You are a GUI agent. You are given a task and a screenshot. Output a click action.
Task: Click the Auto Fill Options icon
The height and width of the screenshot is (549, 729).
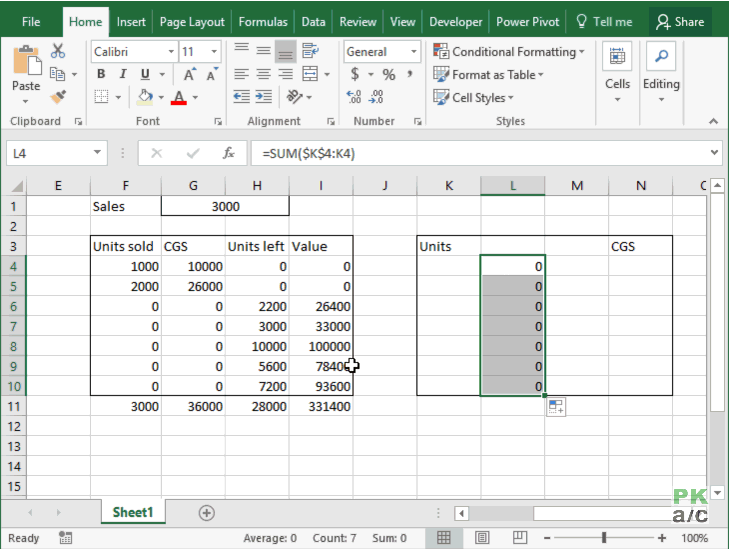point(556,407)
